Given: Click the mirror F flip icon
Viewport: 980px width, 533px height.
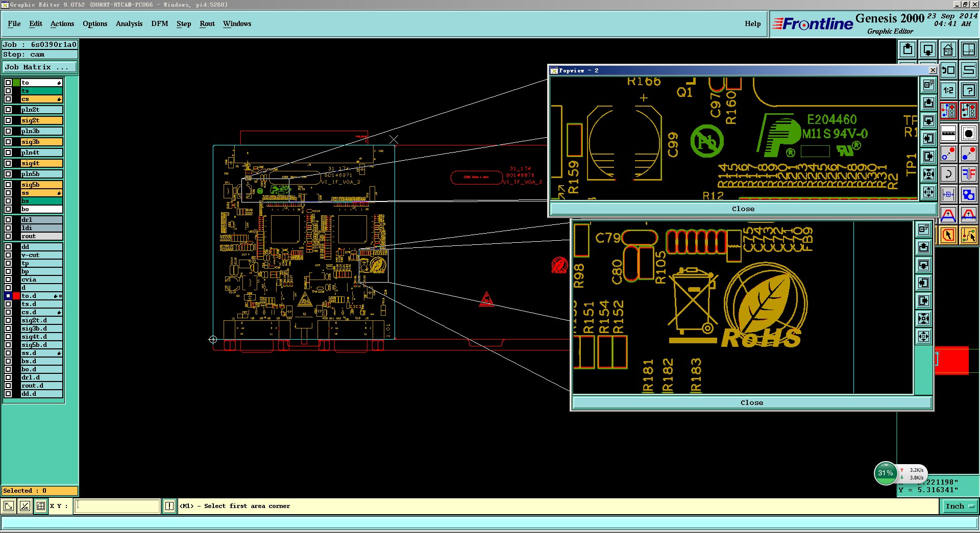Looking at the screenshot, I should pyautogui.click(x=968, y=174).
